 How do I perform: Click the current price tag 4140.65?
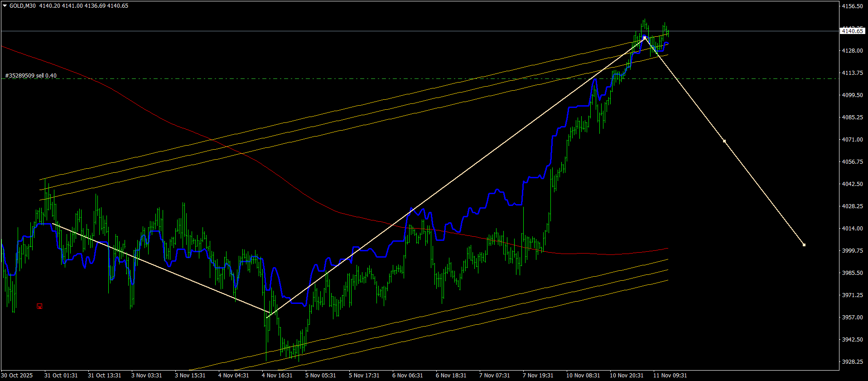(x=852, y=31)
